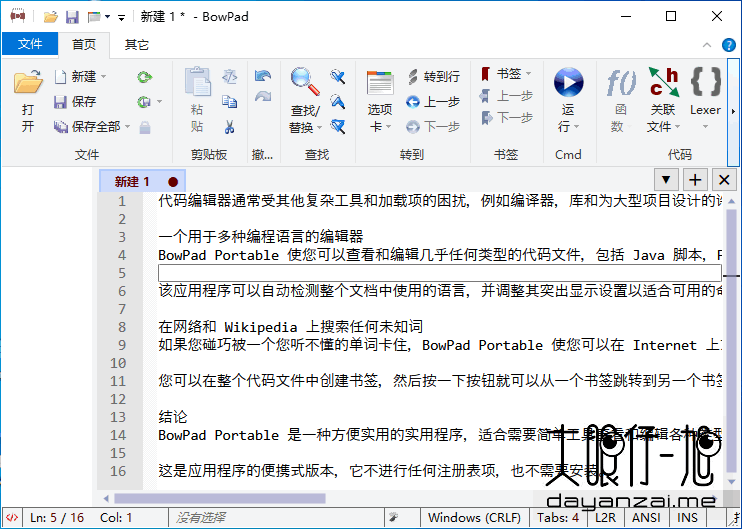Switch to the 首页 ribbon tab

[x=84, y=44]
